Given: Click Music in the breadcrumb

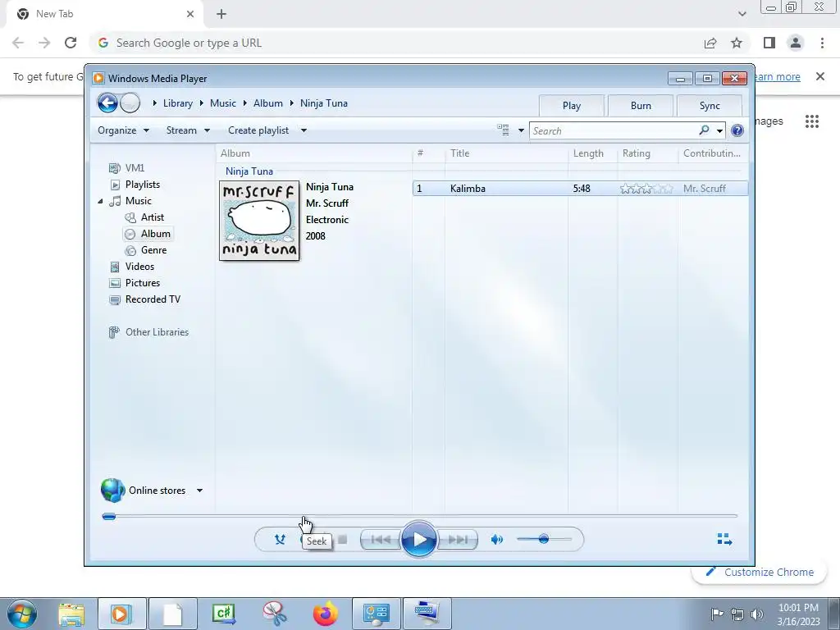Looking at the screenshot, I should pos(223,103).
